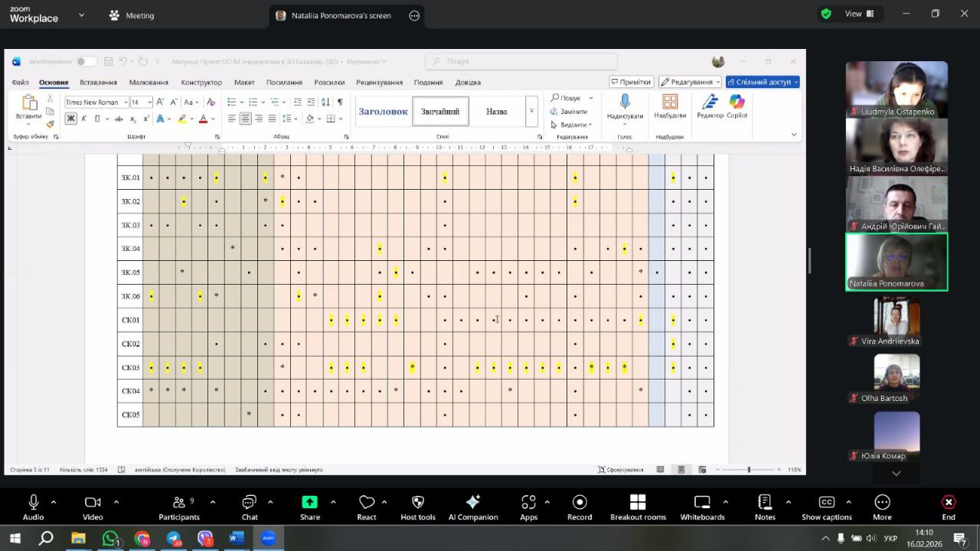Open the Вставлення ribbon tab

98,82
